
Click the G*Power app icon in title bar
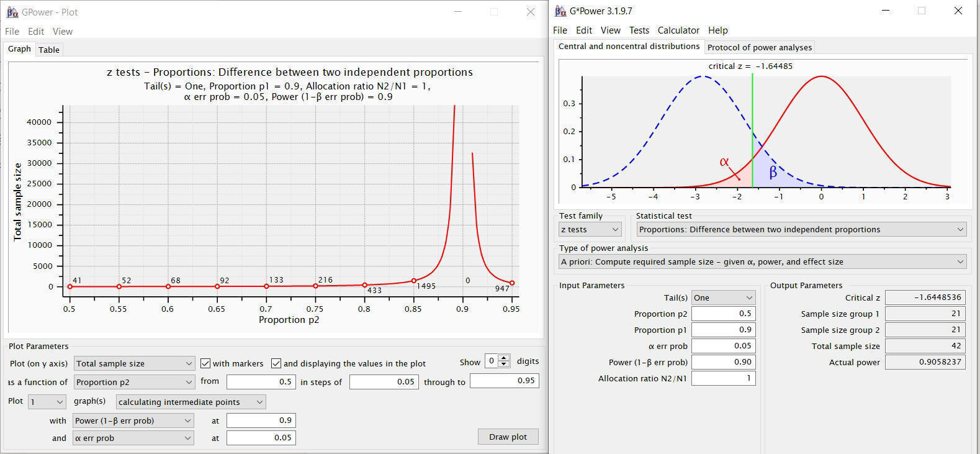560,11
